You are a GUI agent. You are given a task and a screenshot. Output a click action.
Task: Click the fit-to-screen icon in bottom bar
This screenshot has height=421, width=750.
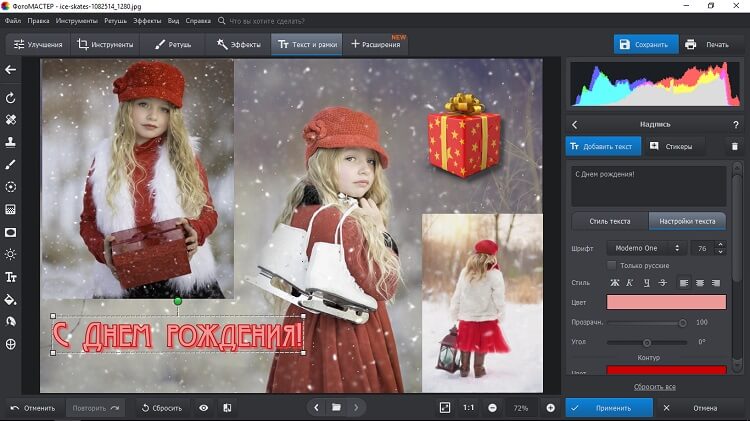click(445, 408)
